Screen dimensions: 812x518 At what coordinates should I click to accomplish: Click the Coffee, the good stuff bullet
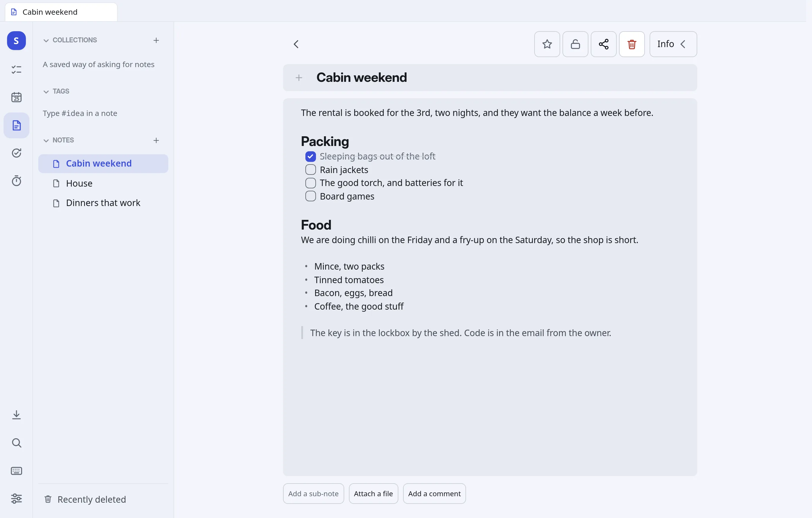[x=359, y=306]
